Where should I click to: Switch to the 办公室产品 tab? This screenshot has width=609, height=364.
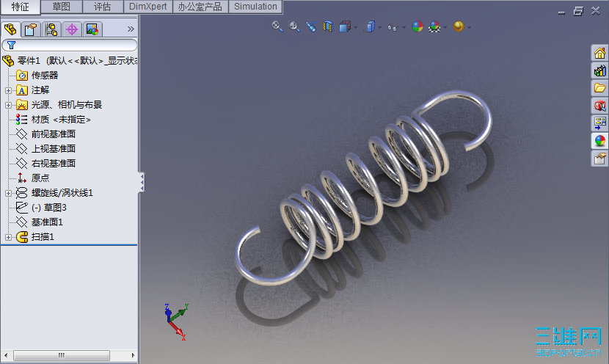pyautogui.click(x=200, y=7)
